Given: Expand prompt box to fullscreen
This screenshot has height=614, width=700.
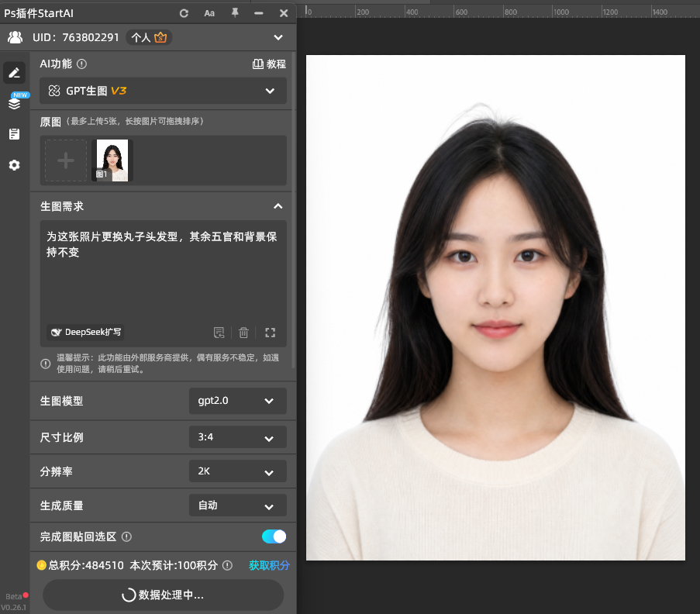Looking at the screenshot, I should [x=270, y=333].
